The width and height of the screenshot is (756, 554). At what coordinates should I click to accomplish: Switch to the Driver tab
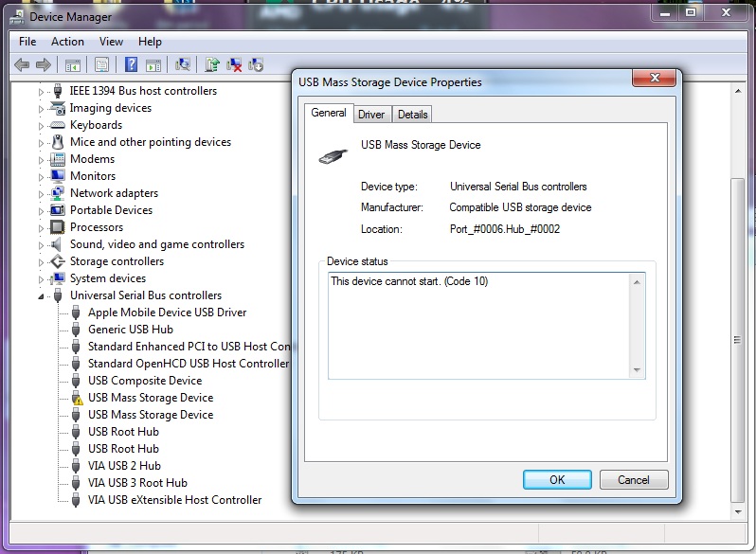click(x=371, y=115)
